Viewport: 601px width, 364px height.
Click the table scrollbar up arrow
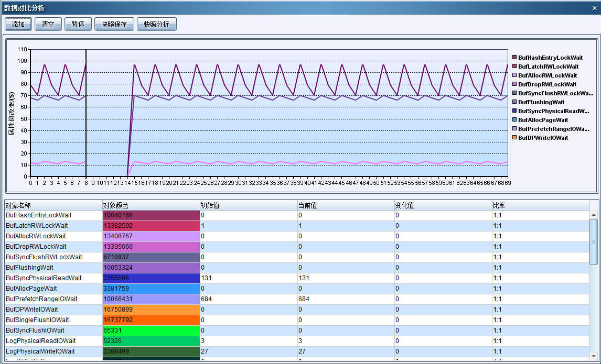coord(594,215)
